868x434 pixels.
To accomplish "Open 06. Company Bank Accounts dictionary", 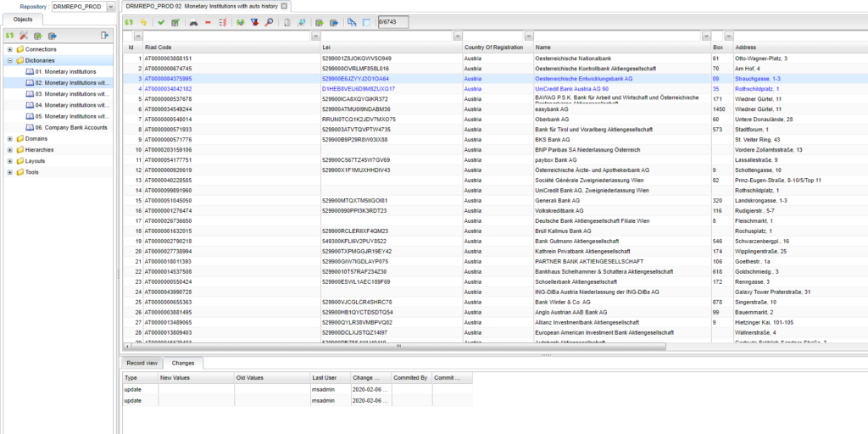I will click(71, 128).
